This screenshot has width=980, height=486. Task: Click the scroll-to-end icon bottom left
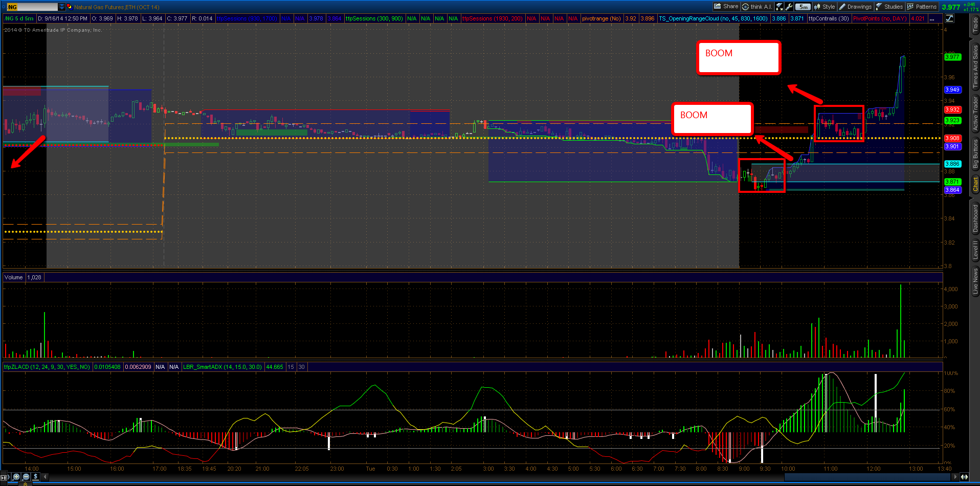coord(5,477)
